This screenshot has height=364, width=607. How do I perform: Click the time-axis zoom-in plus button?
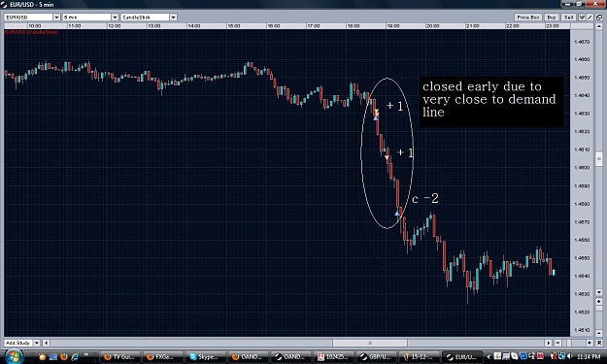pos(590,343)
